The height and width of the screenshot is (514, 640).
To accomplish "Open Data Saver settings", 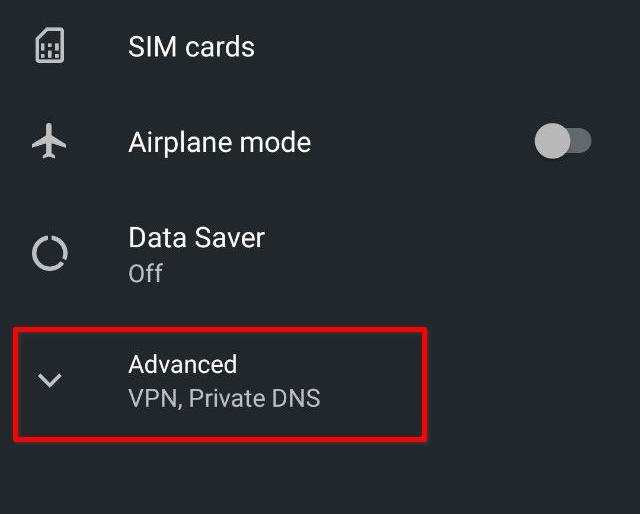I will [320, 254].
